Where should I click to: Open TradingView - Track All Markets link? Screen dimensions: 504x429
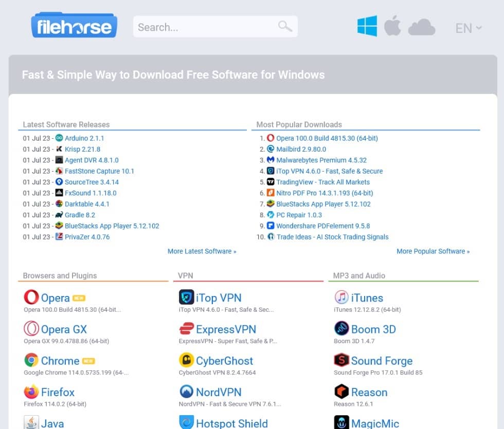point(323,182)
